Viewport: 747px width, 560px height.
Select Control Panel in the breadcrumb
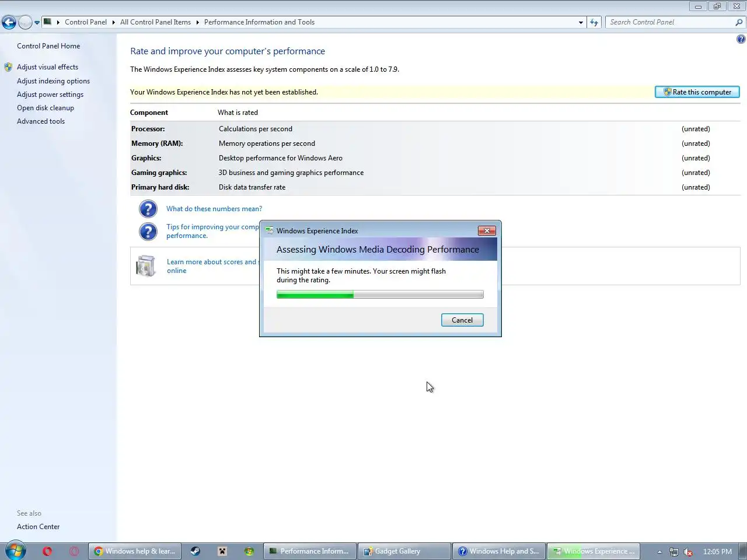[x=86, y=22]
